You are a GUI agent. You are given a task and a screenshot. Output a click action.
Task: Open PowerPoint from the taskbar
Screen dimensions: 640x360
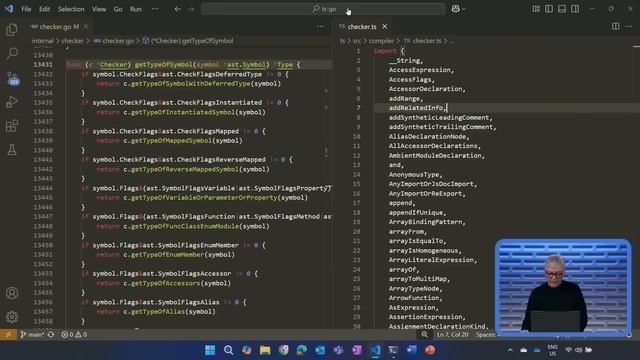click(x=430, y=350)
